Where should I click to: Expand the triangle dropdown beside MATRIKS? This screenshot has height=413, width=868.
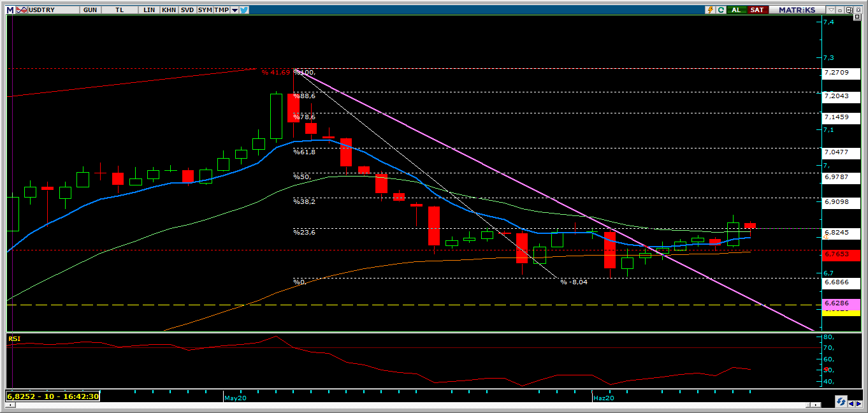pos(831,10)
